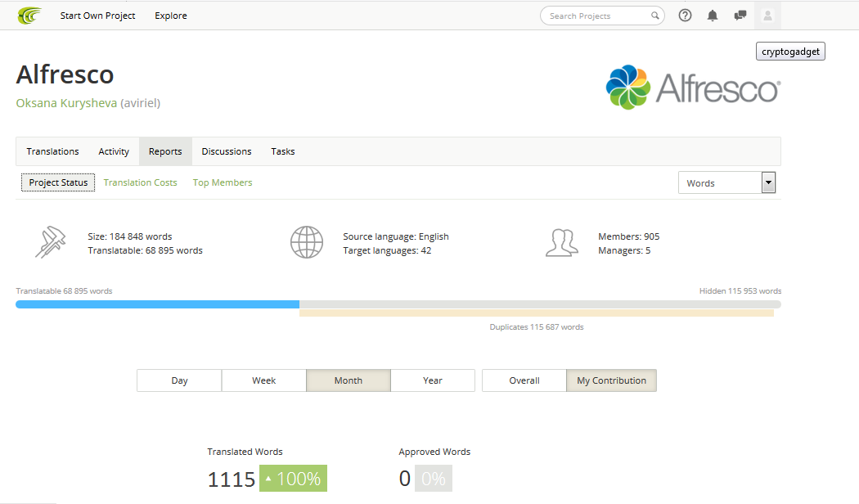Open the Explore link
The image size is (859, 504).
coord(170,16)
